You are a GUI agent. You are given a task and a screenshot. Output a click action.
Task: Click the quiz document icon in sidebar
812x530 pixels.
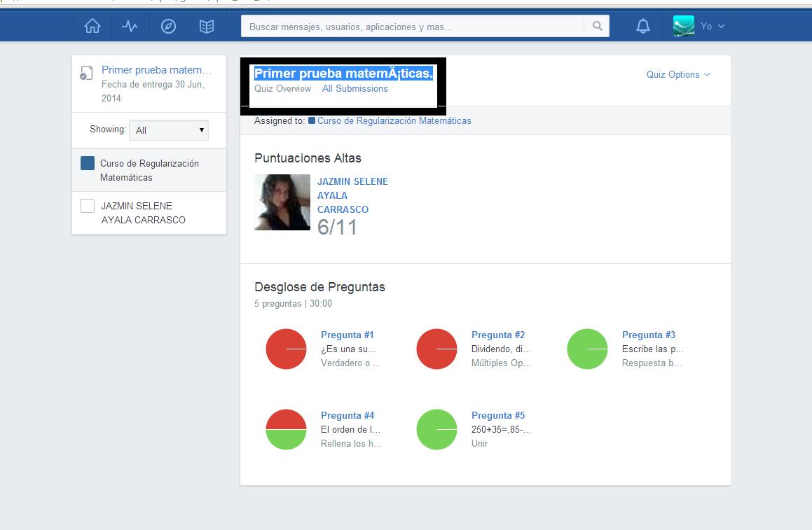[x=86, y=74]
